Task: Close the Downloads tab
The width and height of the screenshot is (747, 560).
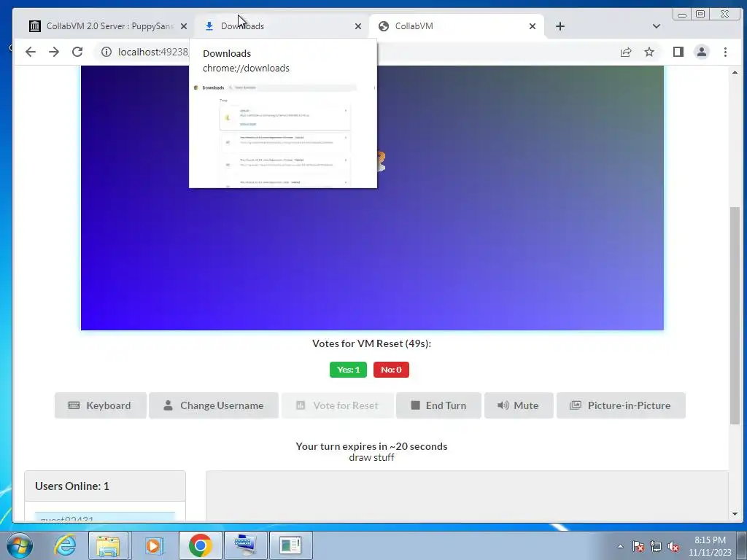Action: tap(358, 26)
